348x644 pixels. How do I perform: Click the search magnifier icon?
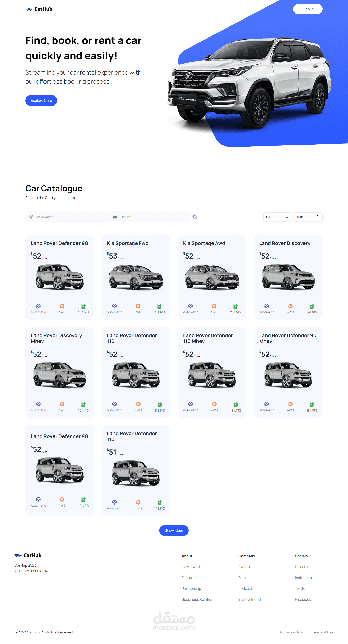pos(195,217)
